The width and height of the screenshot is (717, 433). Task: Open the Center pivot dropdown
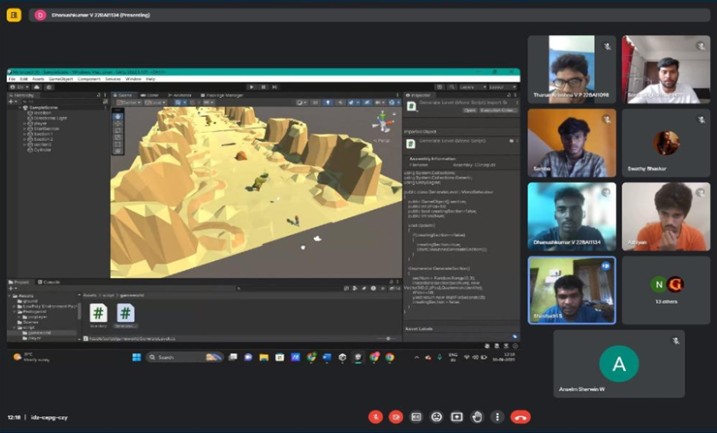click(x=128, y=102)
